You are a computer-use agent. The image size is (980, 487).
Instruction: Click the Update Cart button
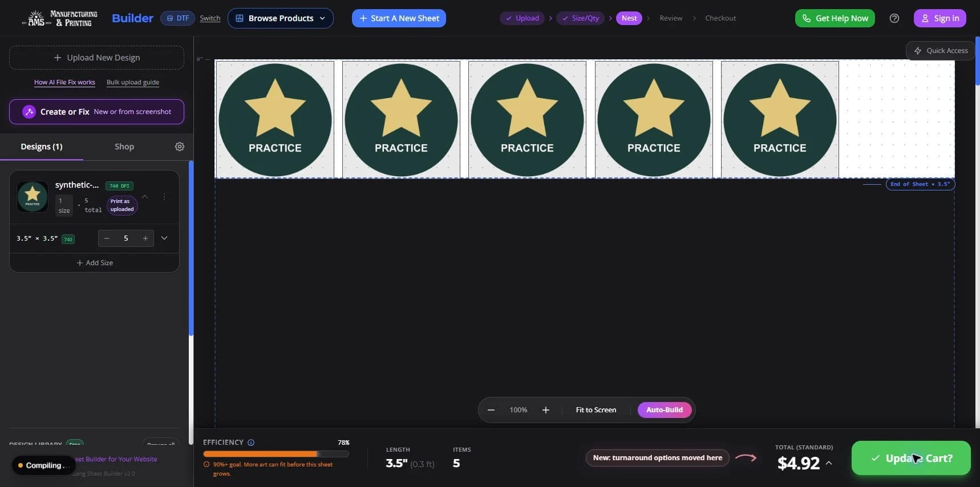pos(911,458)
